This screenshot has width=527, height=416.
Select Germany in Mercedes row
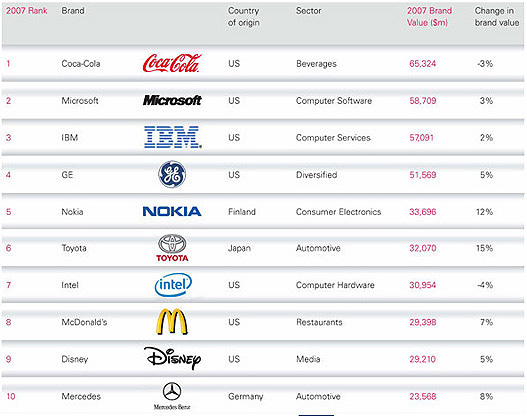point(246,397)
